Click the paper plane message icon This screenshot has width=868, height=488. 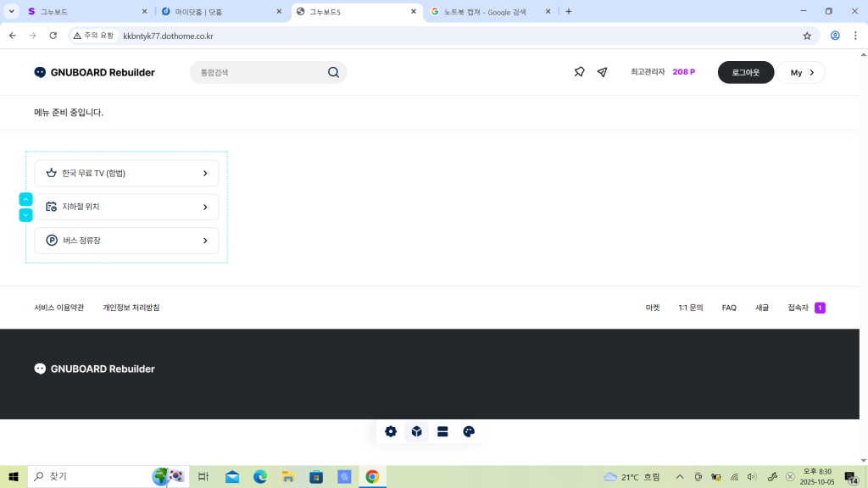[602, 73]
